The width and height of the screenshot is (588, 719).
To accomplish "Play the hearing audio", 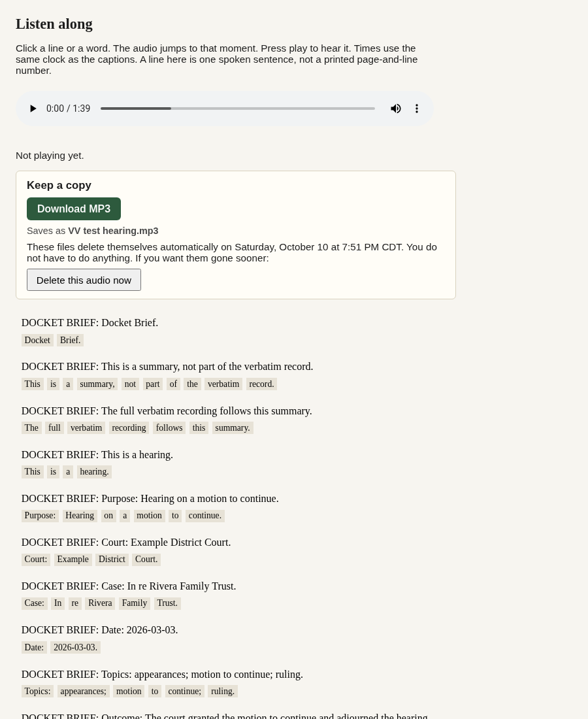I will click(x=33, y=109).
